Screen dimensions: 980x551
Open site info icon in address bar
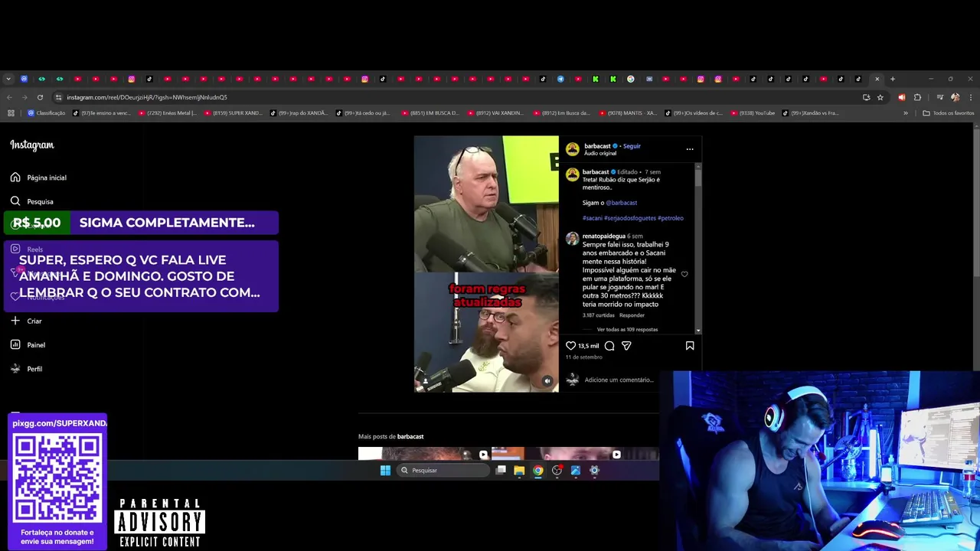coord(58,97)
